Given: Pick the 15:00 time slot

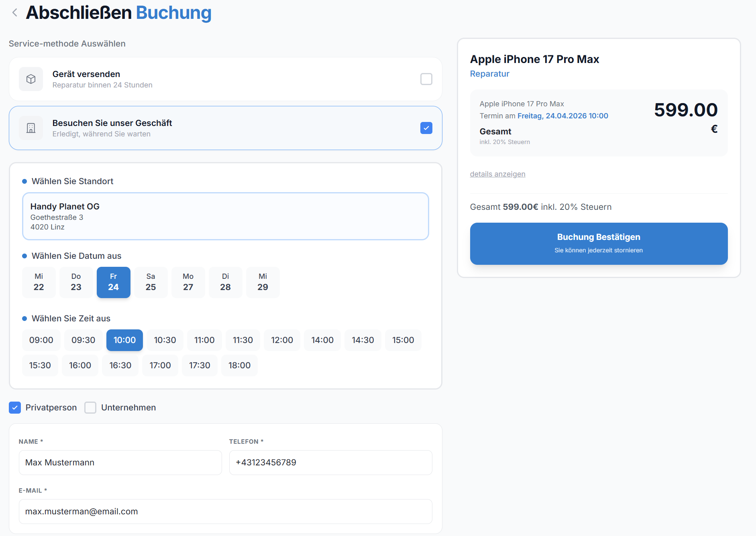Looking at the screenshot, I should [403, 340].
